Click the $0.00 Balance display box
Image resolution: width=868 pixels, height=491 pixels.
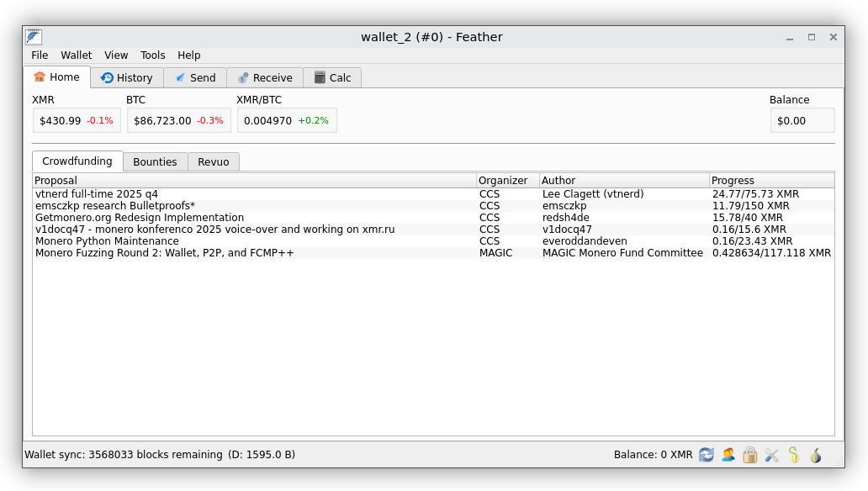[x=802, y=120]
